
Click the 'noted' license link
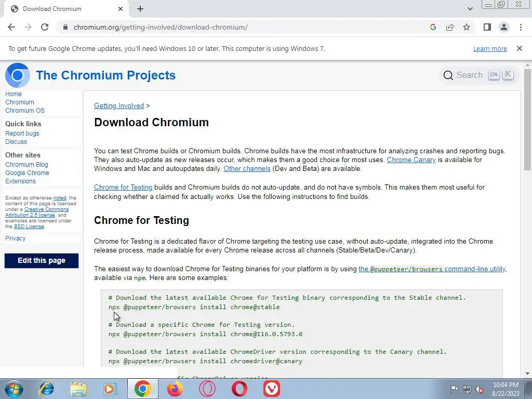(59, 198)
